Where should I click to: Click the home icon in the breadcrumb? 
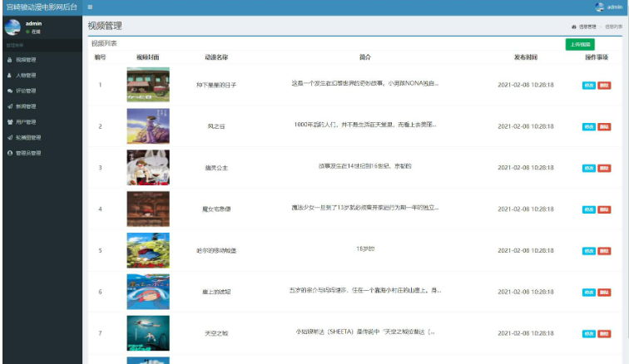573,27
